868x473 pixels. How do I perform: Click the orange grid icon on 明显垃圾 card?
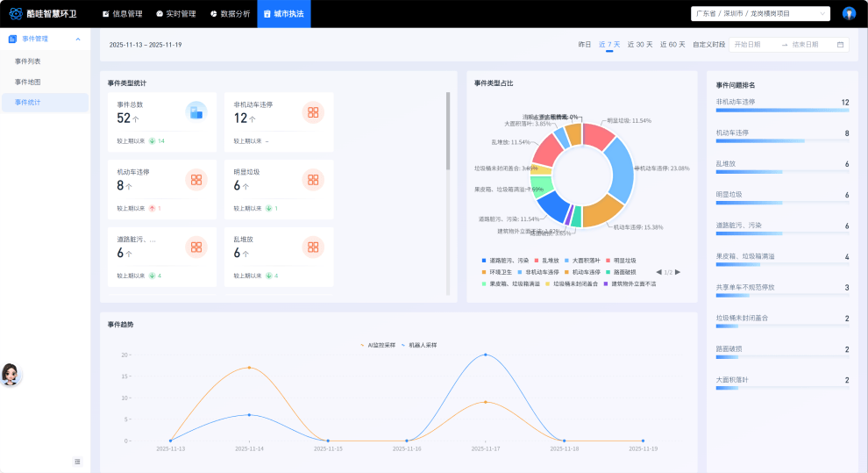[x=313, y=180]
